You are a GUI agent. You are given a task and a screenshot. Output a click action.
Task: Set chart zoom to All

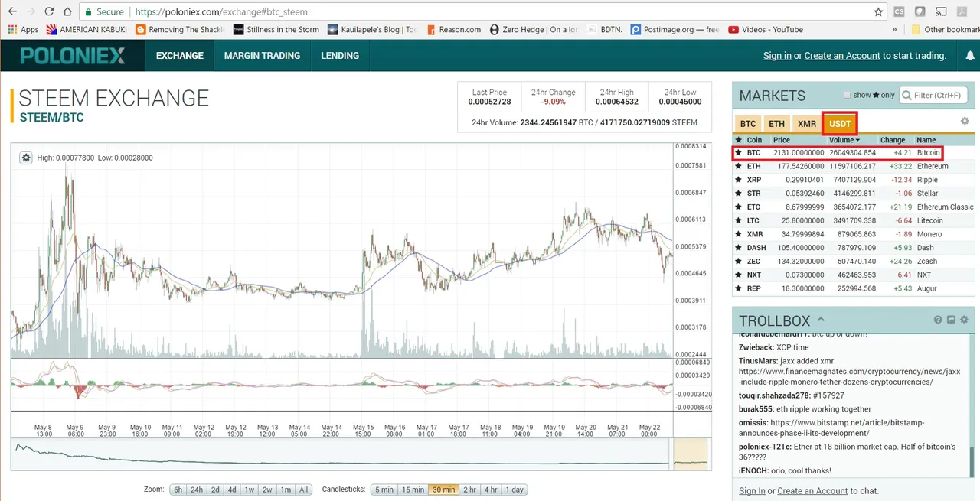click(x=303, y=490)
